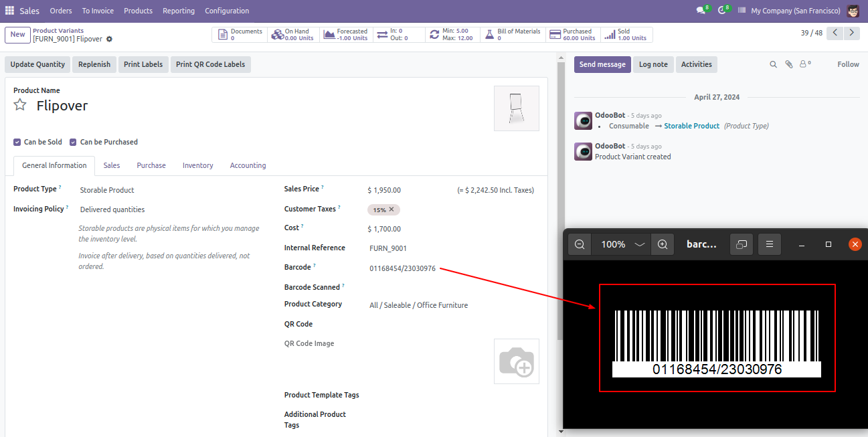Open the gear actions menu beside Flipover breadcrumb
The image size is (868, 437).
(109, 39)
